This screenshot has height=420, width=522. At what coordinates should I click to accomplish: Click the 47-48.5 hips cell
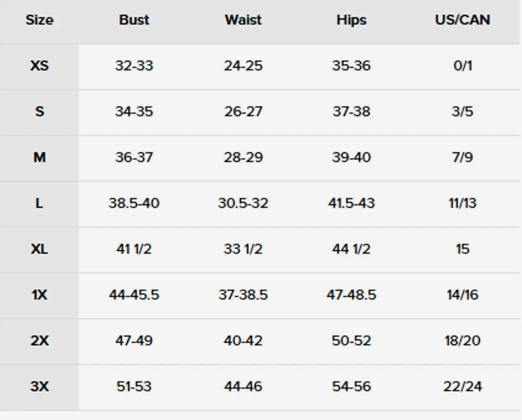(351, 295)
